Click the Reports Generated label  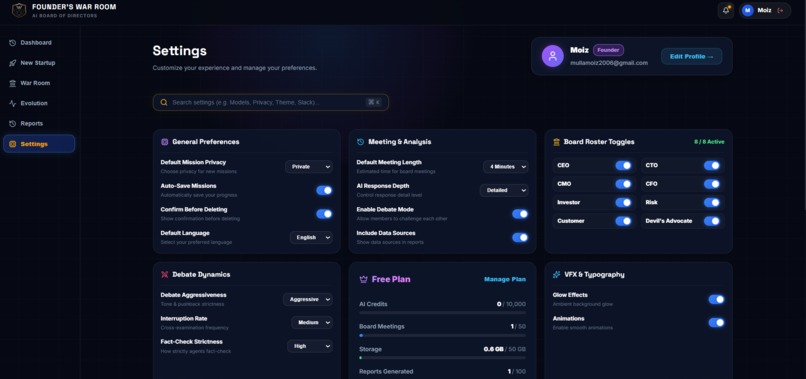coord(386,371)
